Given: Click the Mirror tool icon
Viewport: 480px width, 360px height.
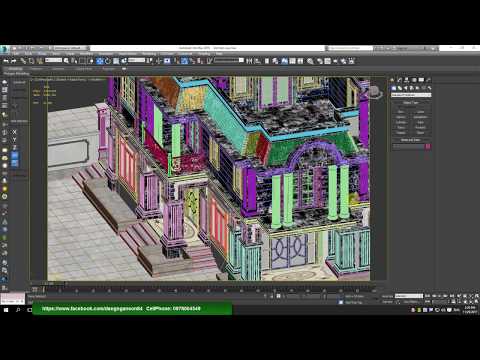Looking at the screenshot, I should 249,61.
